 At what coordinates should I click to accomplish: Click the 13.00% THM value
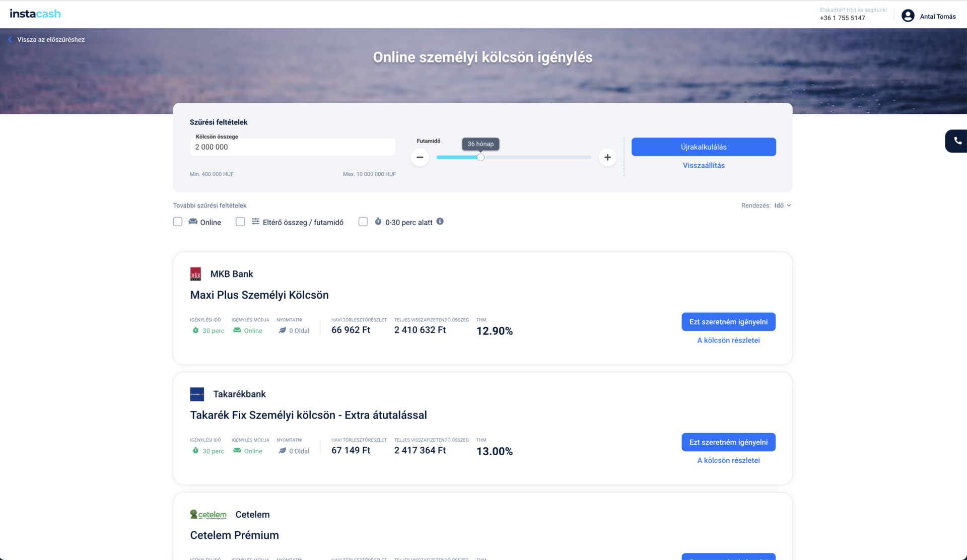pos(495,451)
